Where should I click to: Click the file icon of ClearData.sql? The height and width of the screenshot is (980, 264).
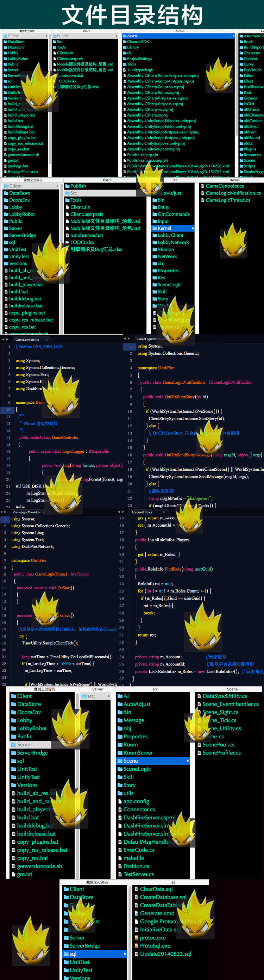(x=137, y=889)
